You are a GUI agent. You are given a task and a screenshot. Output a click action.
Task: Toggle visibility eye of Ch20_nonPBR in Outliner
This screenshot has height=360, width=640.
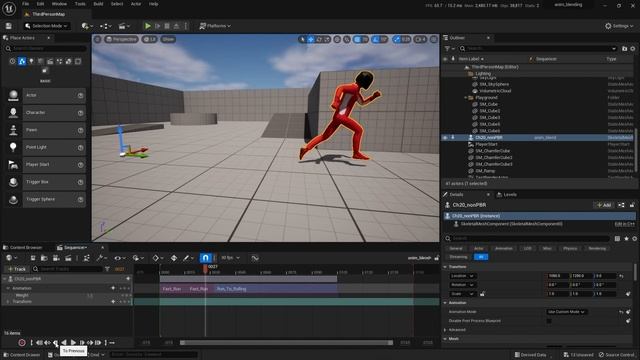445,138
